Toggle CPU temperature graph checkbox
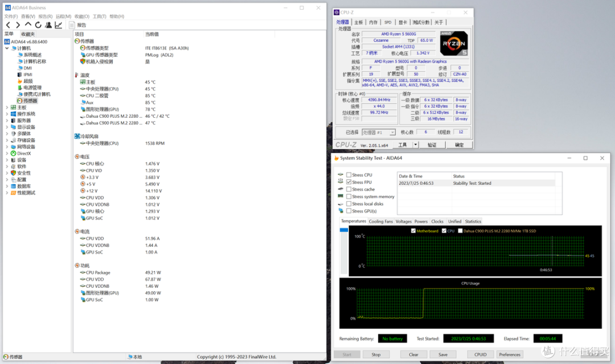Screen dimensions: 615x364 (444, 231)
